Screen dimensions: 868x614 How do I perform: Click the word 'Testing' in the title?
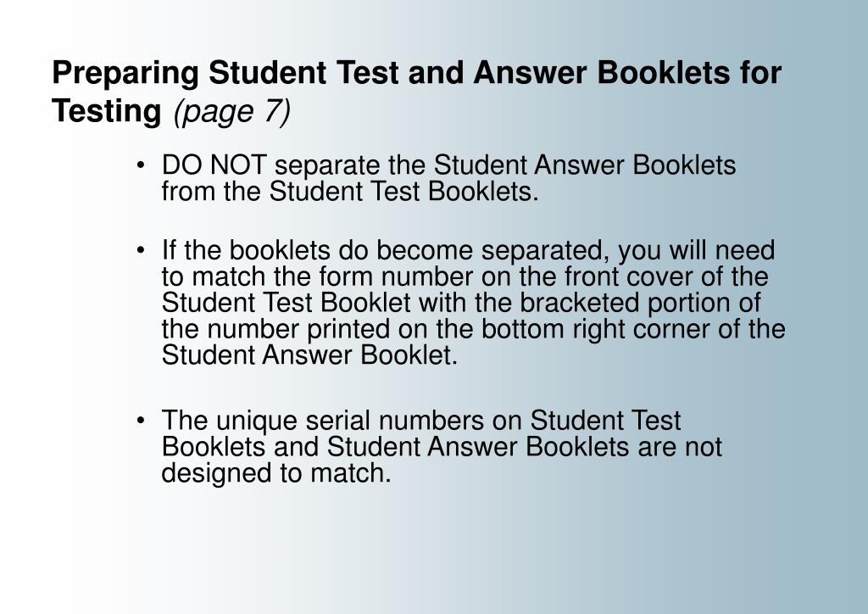coord(106,111)
